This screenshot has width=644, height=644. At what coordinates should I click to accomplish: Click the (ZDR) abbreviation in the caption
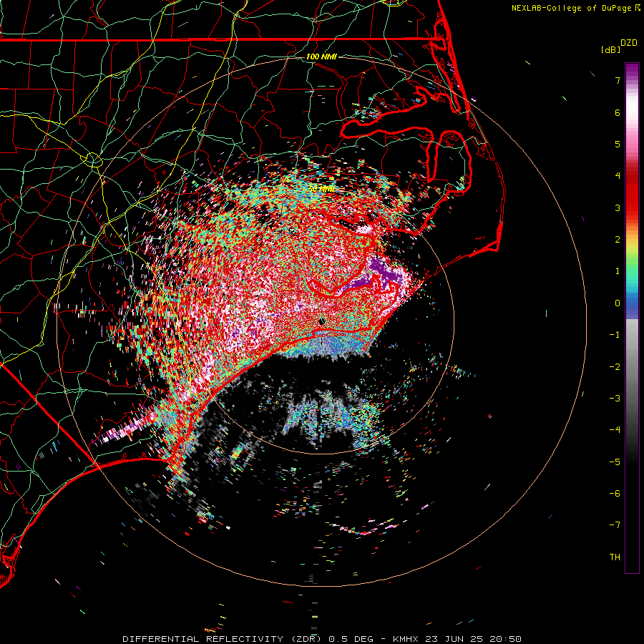[x=307, y=639]
